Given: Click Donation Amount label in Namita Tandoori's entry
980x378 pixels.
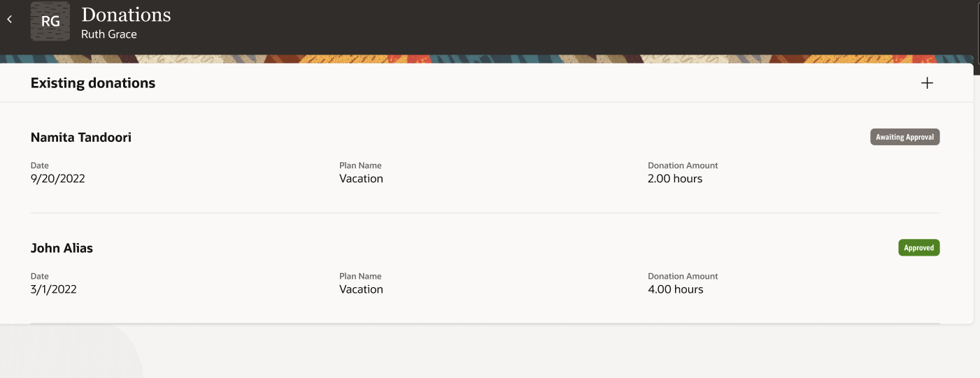Looking at the screenshot, I should (683, 166).
